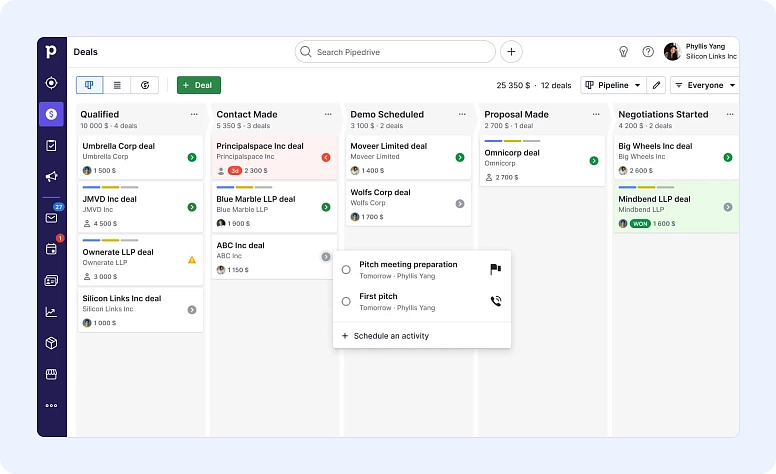The height and width of the screenshot is (474, 776).
Task: Open the Leads target icon in sidebar
Action: pos(51,83)
